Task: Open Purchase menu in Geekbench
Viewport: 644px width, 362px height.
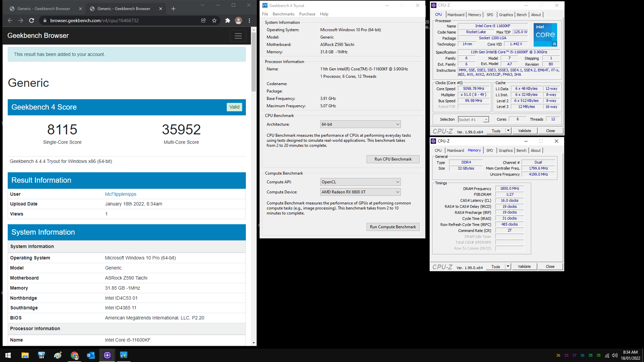Action: point(307,14)
